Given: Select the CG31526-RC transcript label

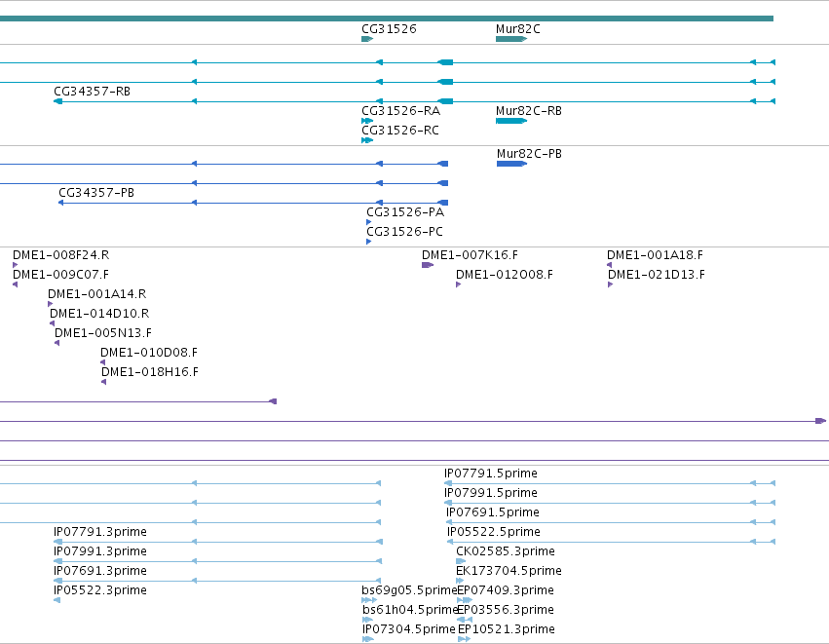Looking at the screenshot, I should [x=400, y=131].
